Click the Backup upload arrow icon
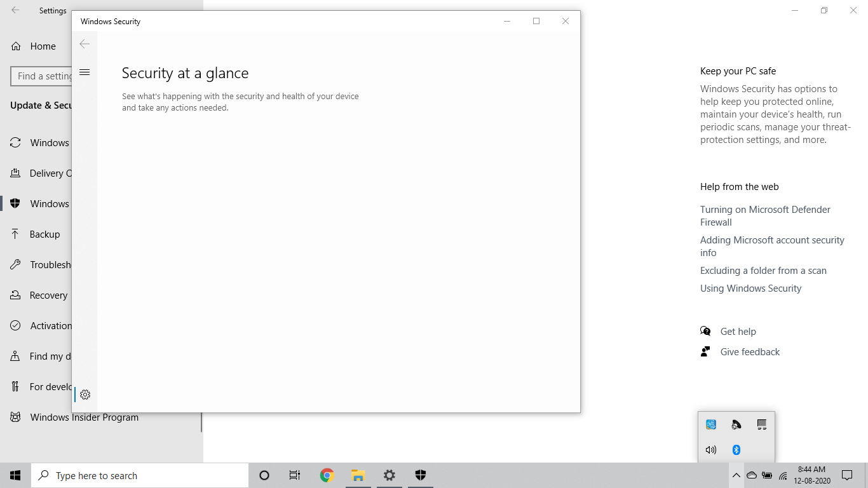868x488 pixels. [15, 234]
